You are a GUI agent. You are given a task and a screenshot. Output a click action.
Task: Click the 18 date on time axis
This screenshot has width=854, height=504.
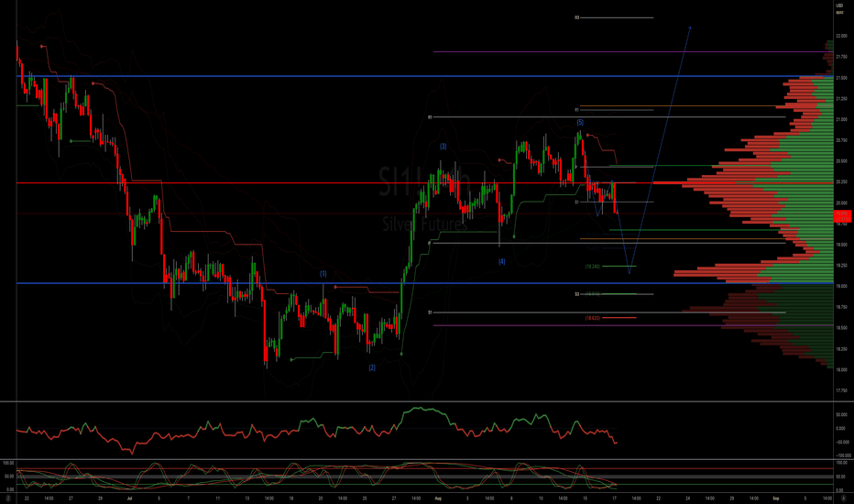[x=291, y=499]
